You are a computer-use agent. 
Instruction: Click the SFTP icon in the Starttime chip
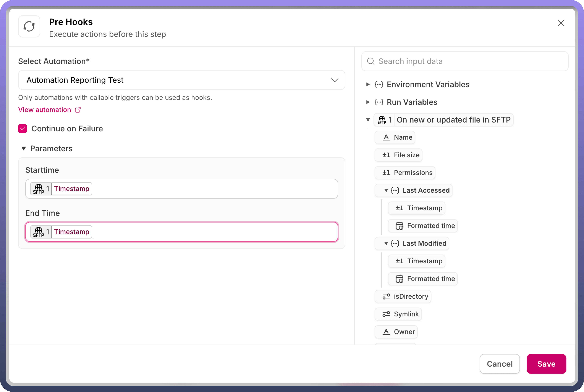coord(39,189)
